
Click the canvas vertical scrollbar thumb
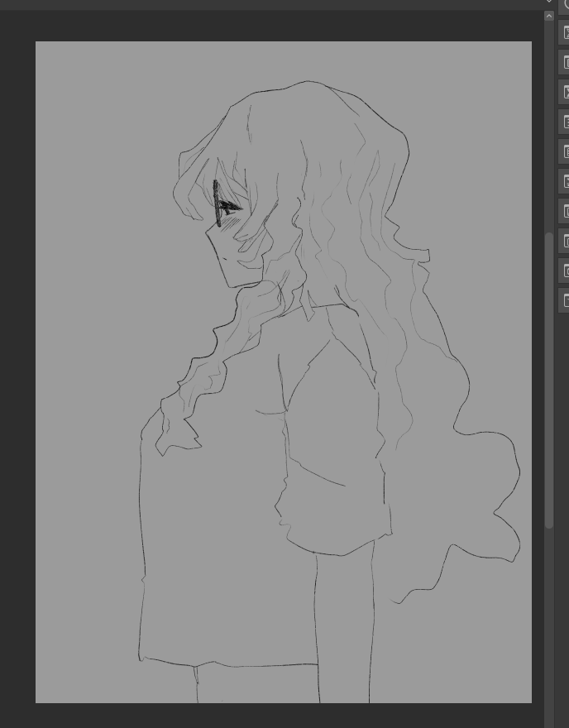tap(549, 381)
